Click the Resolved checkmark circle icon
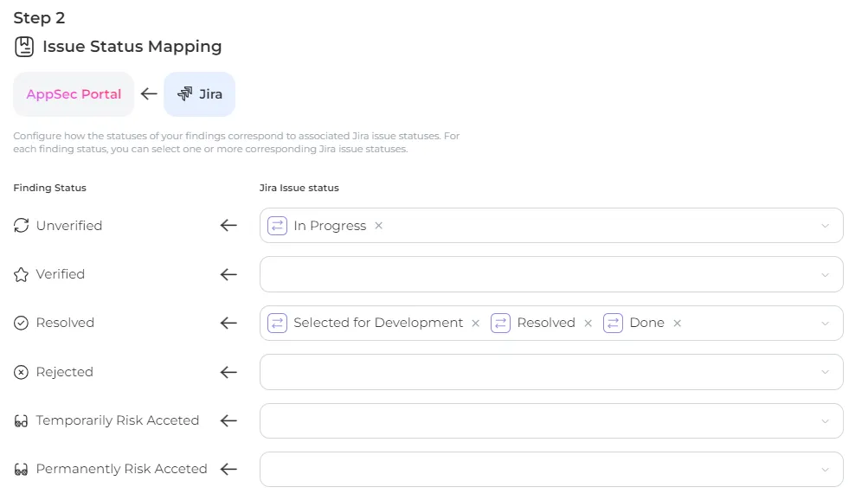 22,323
